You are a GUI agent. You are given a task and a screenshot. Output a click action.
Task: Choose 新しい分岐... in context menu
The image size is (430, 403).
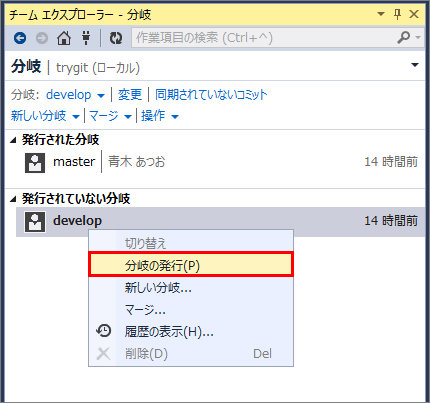(x=191, y=287)
